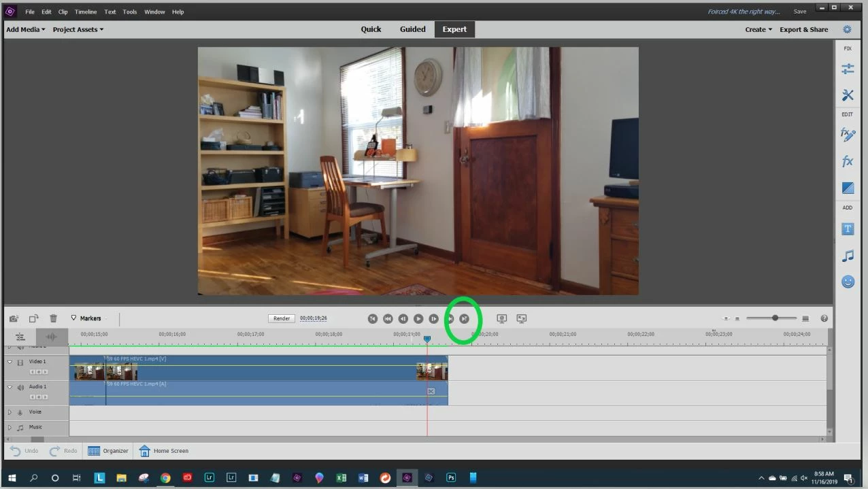868x489 pixels.
Task: Open the Music note panel
Action: (848, 256)
